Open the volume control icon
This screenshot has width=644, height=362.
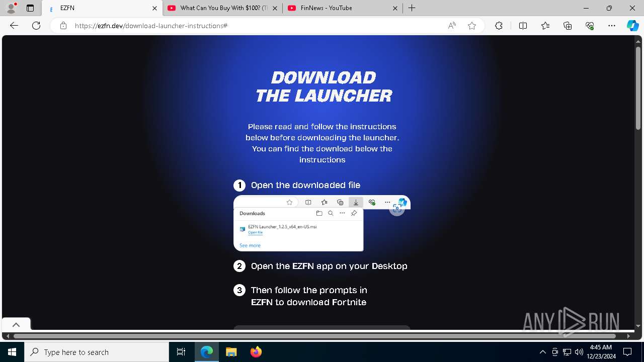[579, 352]
